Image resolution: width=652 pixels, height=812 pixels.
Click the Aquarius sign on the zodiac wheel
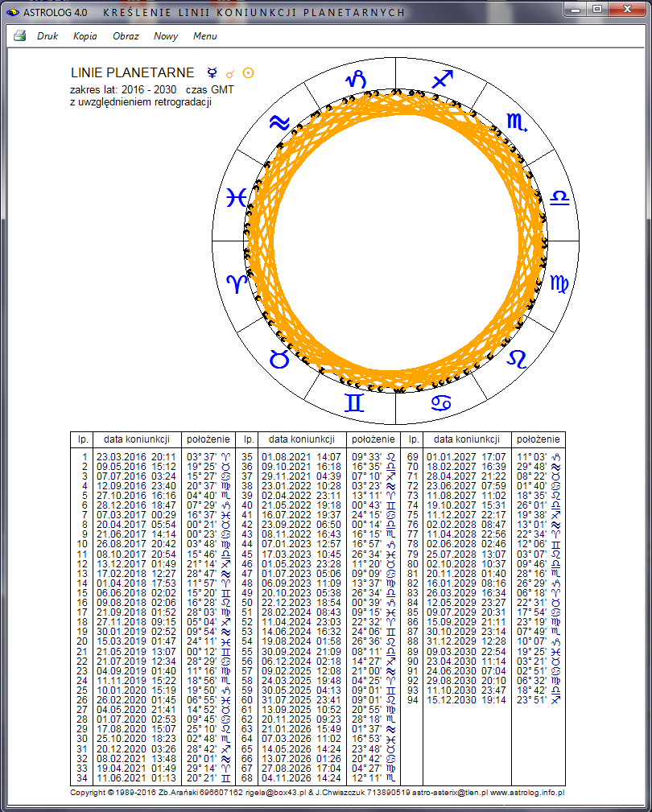click(279, 123)
